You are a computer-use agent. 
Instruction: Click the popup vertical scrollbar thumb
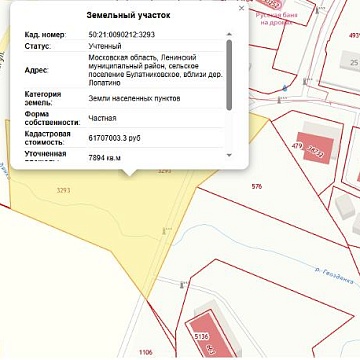coord(229,75)
